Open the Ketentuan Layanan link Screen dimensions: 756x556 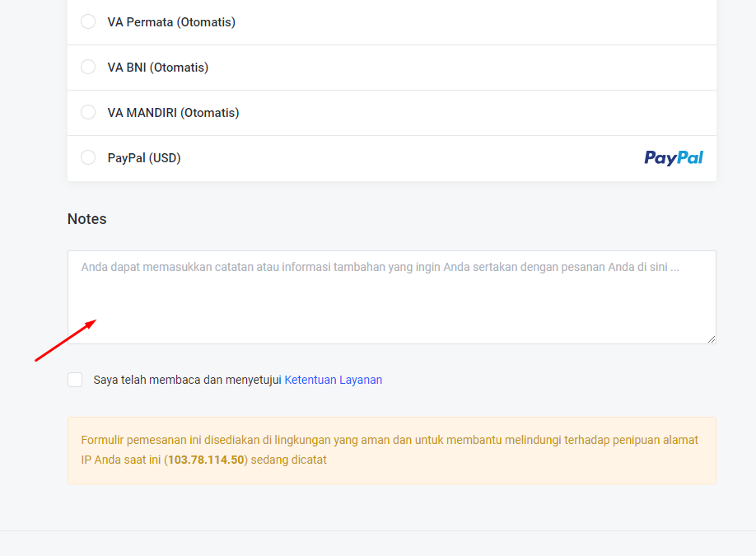(x=333, y=380)
